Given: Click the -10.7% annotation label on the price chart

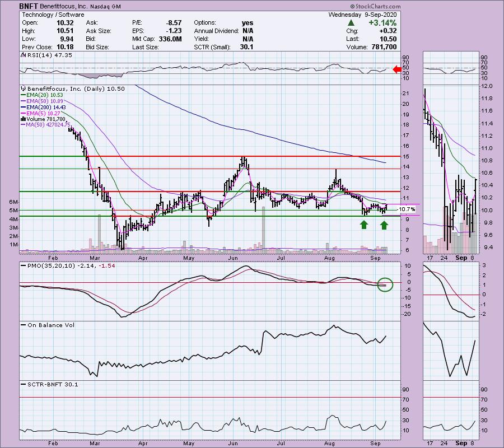Looking at the screenshot, I should [407, 209].
